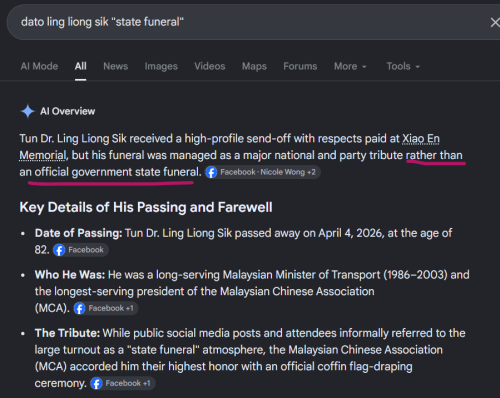This screenshot has height=398, width=500.
Task: Open Facebook +1 source chip after (MCA)
Action: (x=105, y=308)
